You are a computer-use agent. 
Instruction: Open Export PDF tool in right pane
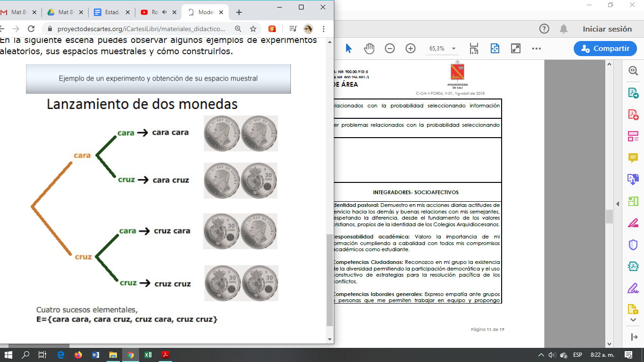click(633, 93)
